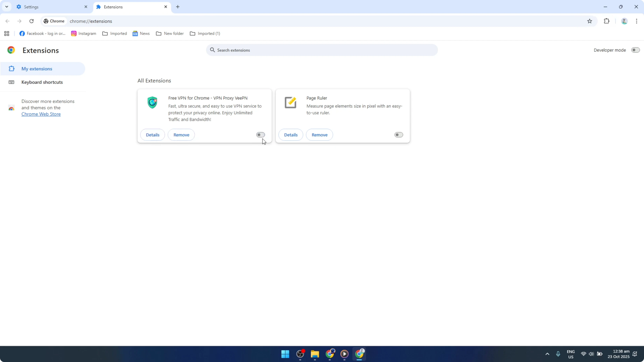Expand the Imported bookmarks folder

pyautogui.click(x=114, y=33)
